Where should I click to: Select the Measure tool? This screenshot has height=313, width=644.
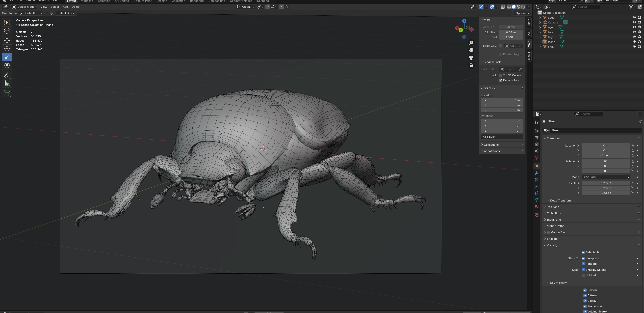[7, 84]
